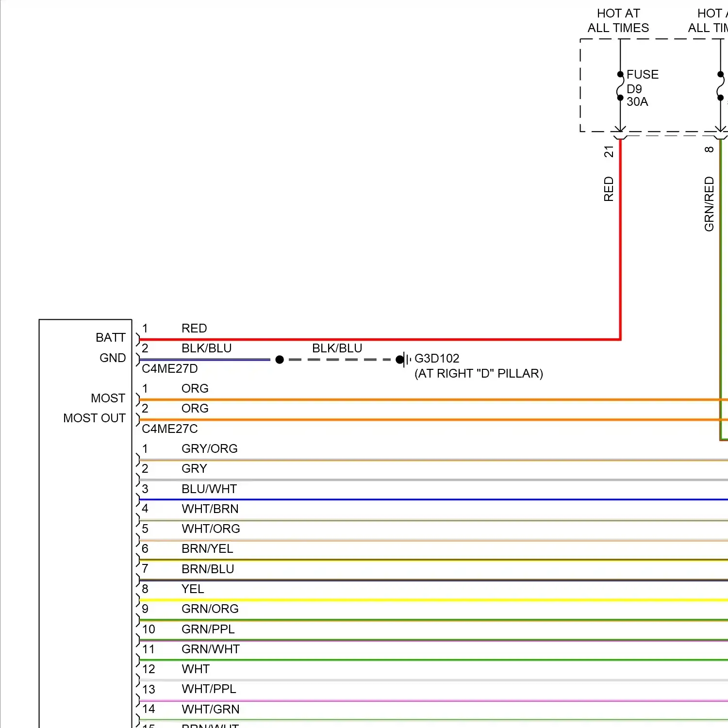Viewport: 728px width, 728px height.
Task: Click the YEL label on pin 8
Action: pyautogui.click(x=193, y=589)
